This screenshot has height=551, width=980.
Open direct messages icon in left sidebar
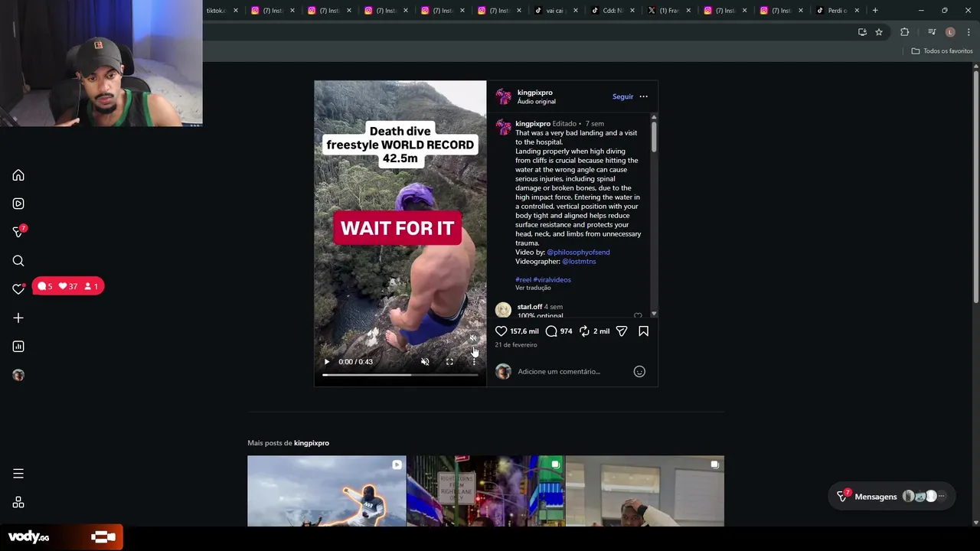[18, 232]
